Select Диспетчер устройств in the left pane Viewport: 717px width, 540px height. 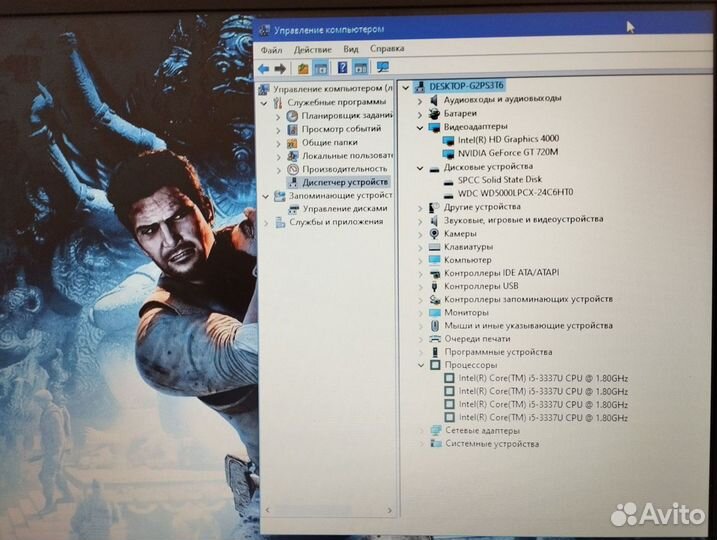tap(345, 182)
